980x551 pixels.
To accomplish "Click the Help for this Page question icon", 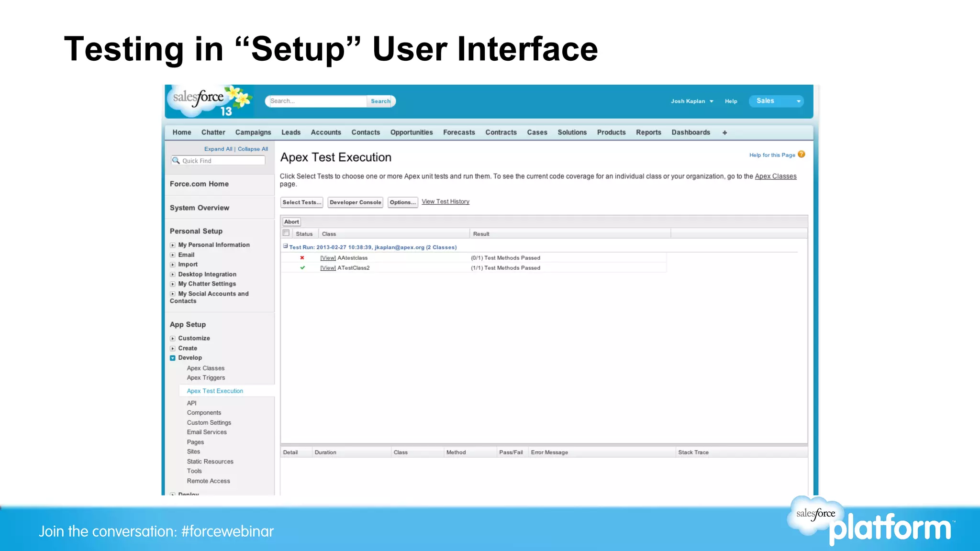I will point(802,154).
